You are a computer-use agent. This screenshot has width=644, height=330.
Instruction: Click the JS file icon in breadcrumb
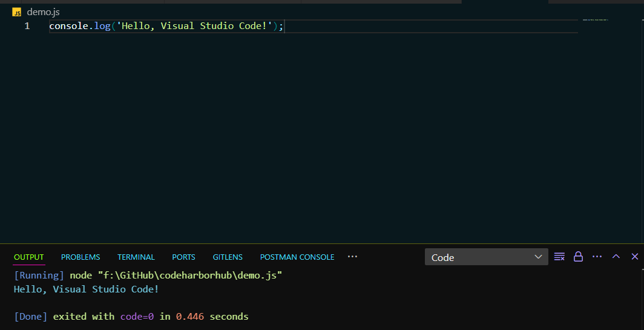tap(17, 12)
